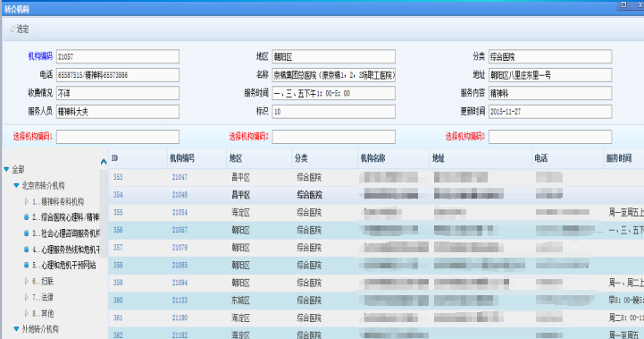Click the 5..心理和危机干预网站 node icon
The height and width of the screenshot is (339, 644).
click(26, 266)
